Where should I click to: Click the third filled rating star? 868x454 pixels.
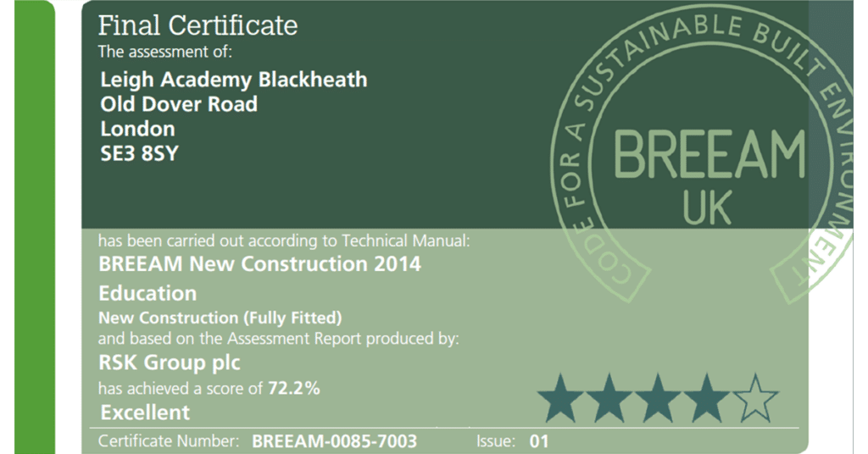click(x=658, y=398)
